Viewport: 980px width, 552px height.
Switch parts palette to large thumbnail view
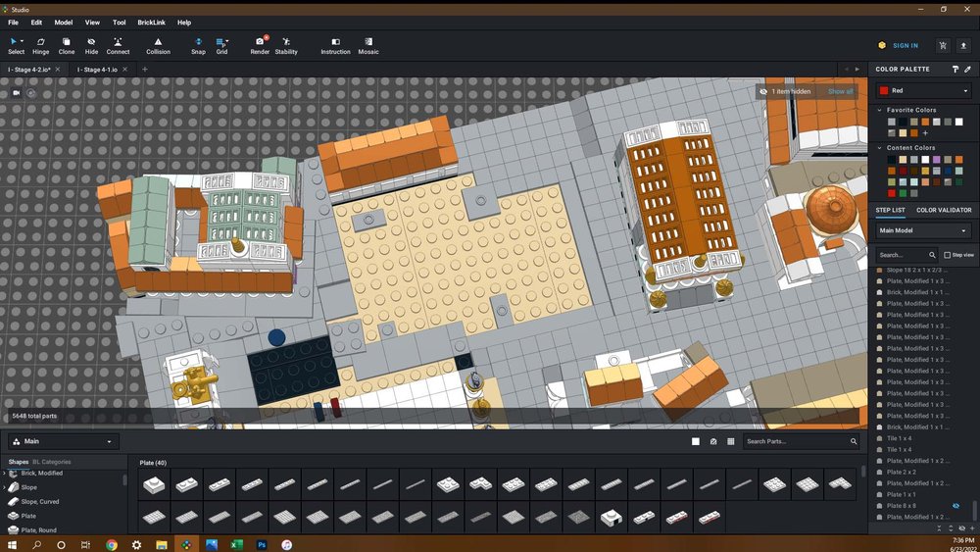(696, 441)
